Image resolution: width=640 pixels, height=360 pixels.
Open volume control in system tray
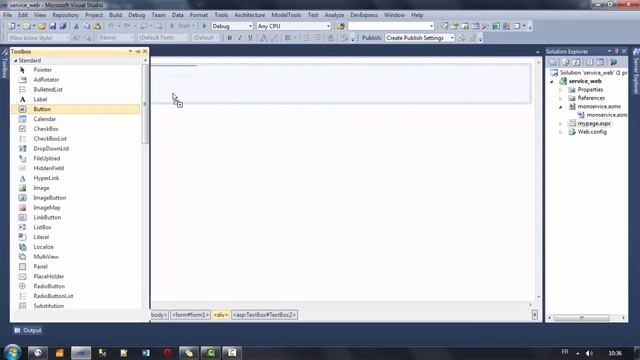point(589,353)
